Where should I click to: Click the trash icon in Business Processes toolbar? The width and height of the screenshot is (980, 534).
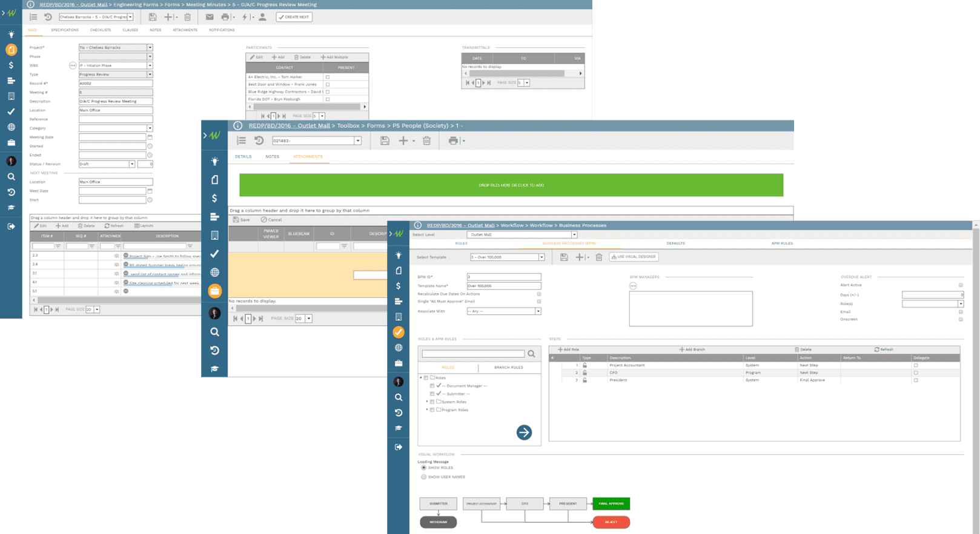point(599,257)
